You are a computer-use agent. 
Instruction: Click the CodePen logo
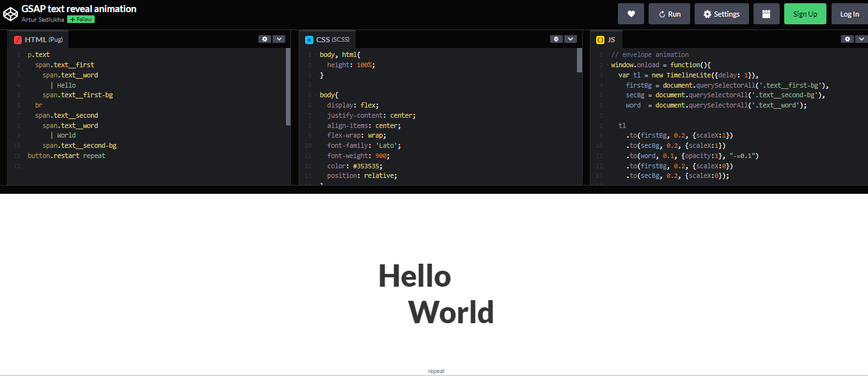click(x=10, y=13)
